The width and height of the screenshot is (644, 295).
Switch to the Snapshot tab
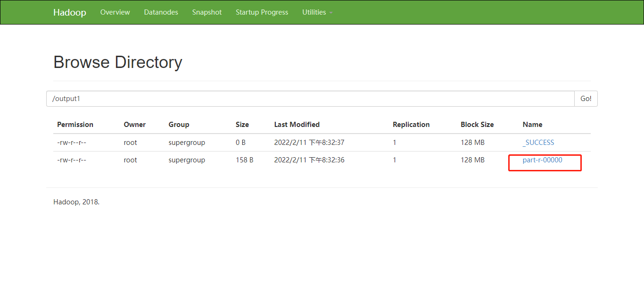206,12
